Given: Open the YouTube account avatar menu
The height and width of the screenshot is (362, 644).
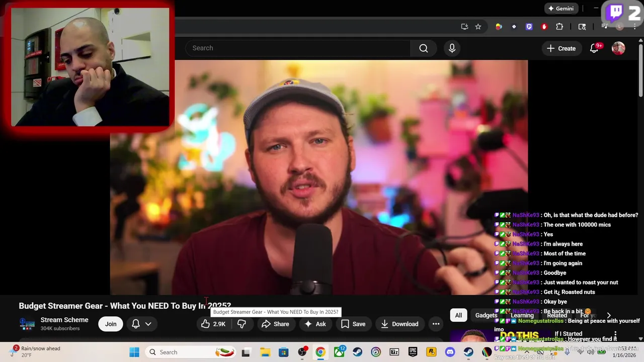Looking at the screenshot, I should 618,48.
